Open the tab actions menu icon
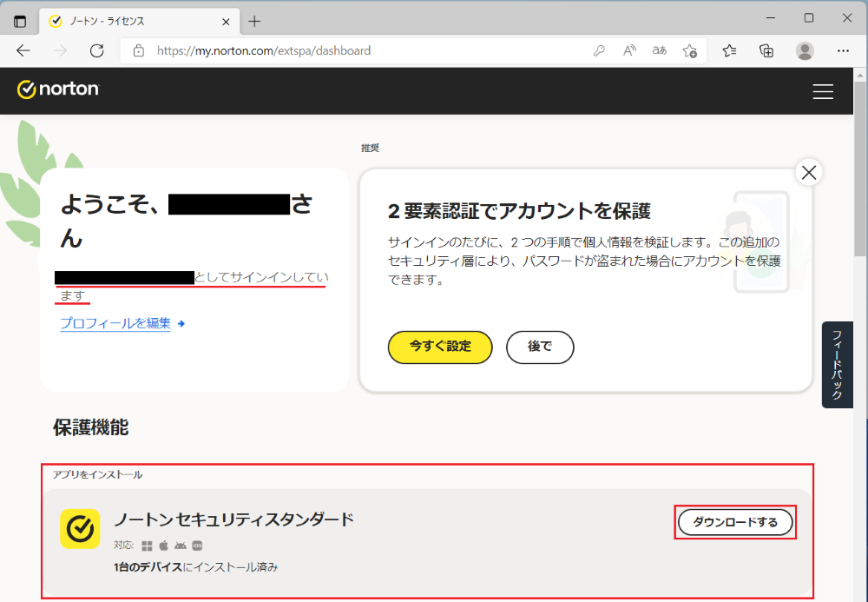 coord(20,22)
